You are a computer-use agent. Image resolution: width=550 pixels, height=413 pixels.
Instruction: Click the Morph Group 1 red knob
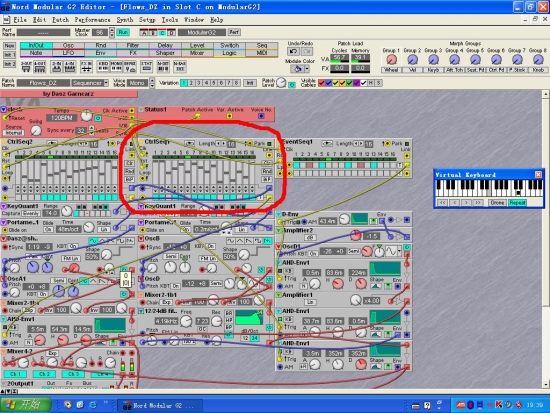[x=391, y=60]
